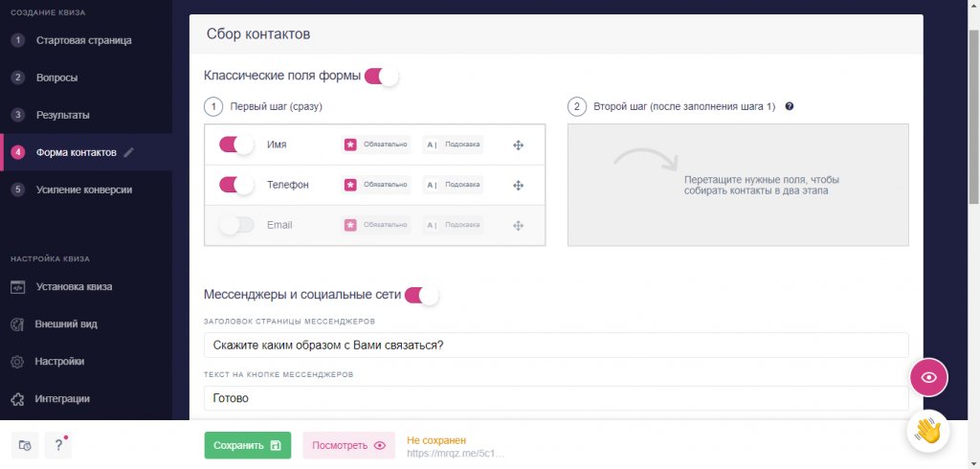The width and height of the screenshot is (980, 469).
Task: Open Настройки section
Action: (59, 362)
